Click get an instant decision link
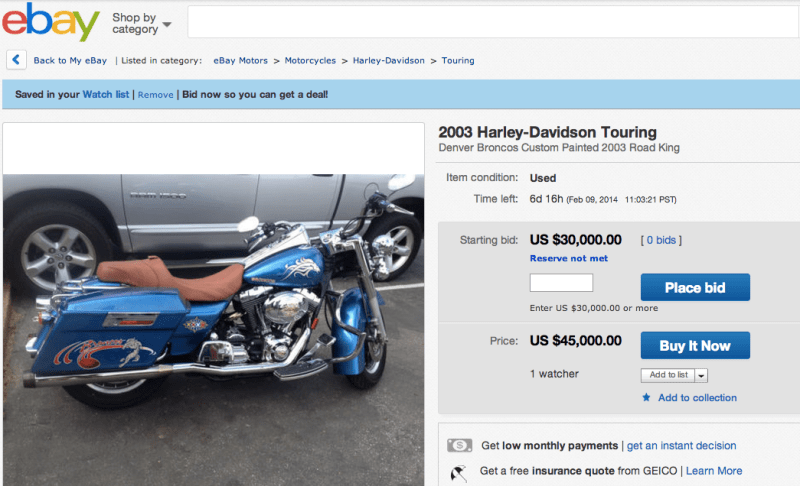The width and height of the screenshot is (800, 486). click(681, 445)
